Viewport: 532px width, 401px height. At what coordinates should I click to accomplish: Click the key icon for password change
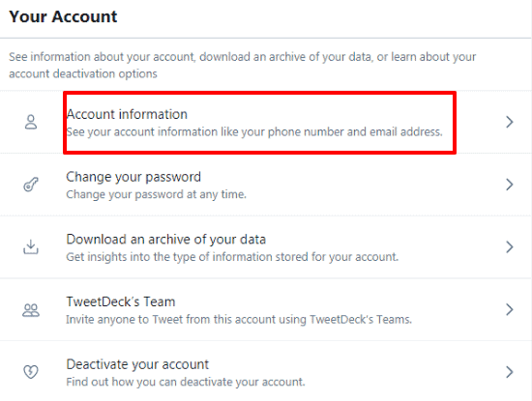click(31, 185)
